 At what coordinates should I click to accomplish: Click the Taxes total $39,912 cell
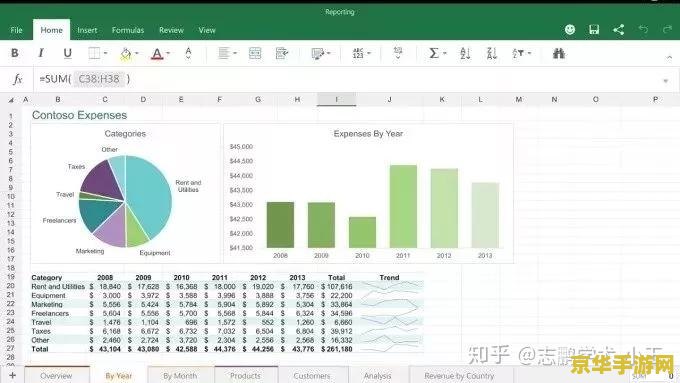(337, 331)
